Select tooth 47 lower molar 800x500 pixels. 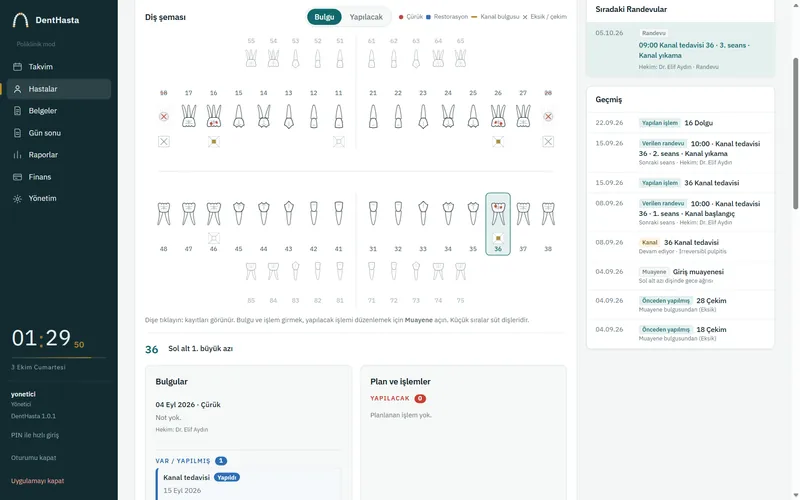[x=189, y=213]
